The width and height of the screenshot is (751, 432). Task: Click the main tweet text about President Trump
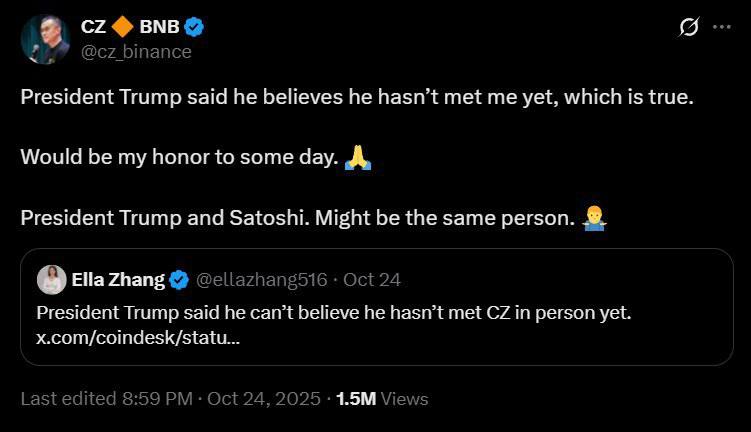pos(356,98)
